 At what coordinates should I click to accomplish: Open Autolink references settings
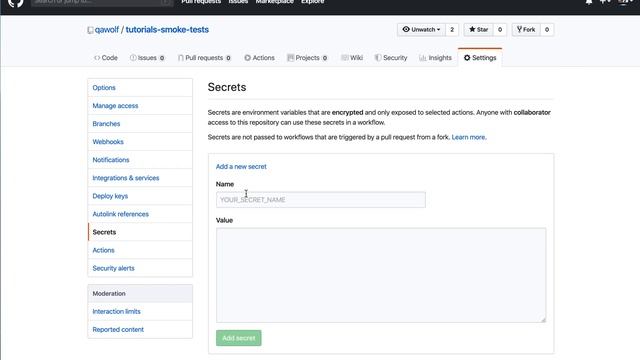[140, 214]
